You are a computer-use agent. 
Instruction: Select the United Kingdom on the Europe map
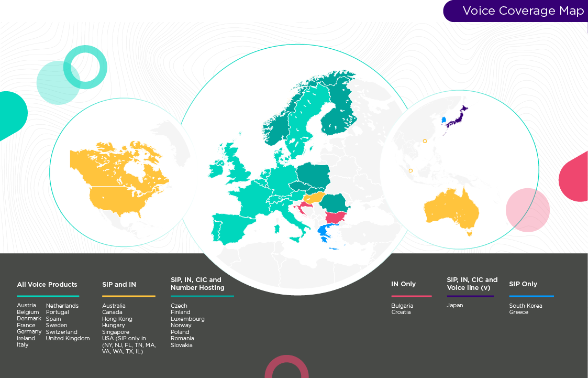(x=238, y=163)
